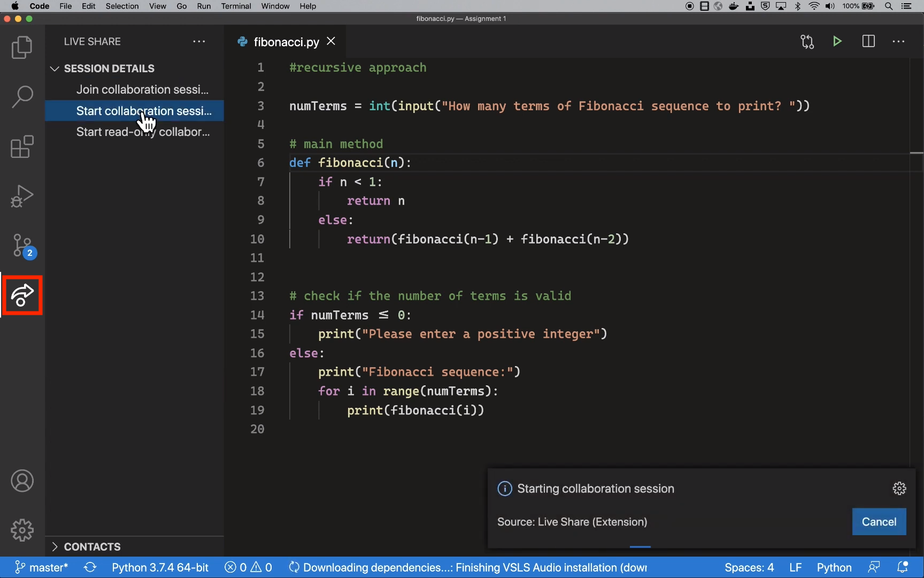Open settings gear on the collaboration notification
This screenshot has height=578, width=924.
tap(899, 488)
